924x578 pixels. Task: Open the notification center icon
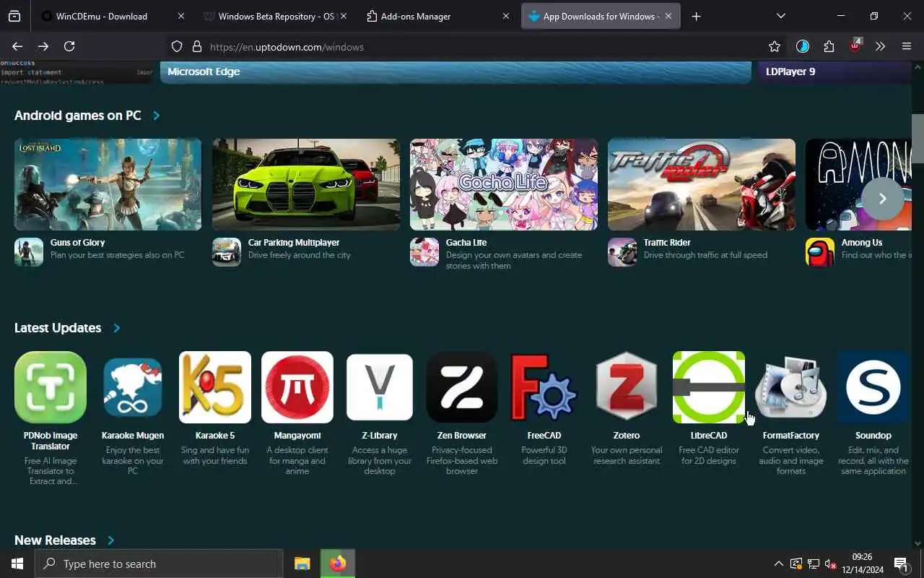coord(901,564)
